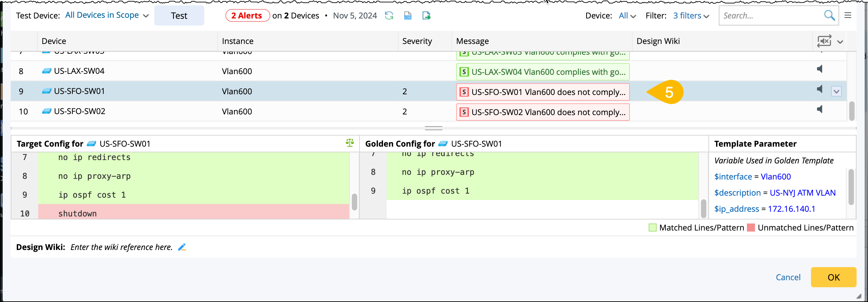Screen dimensions: 868x302
Task: Click the mute-all icon in table header
Action: pyautogui.click(x=824, y=41)
